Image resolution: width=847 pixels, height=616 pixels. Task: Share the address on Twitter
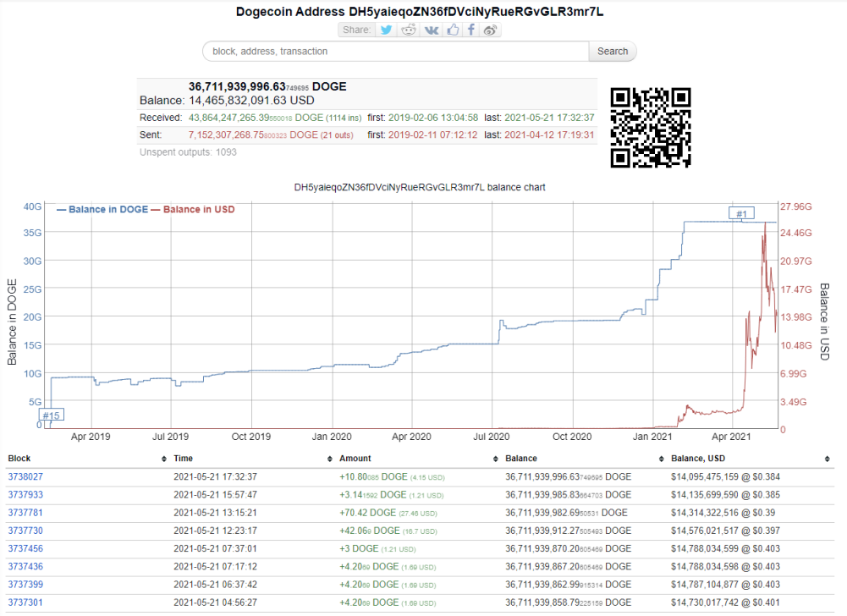(x=386, y=30)
